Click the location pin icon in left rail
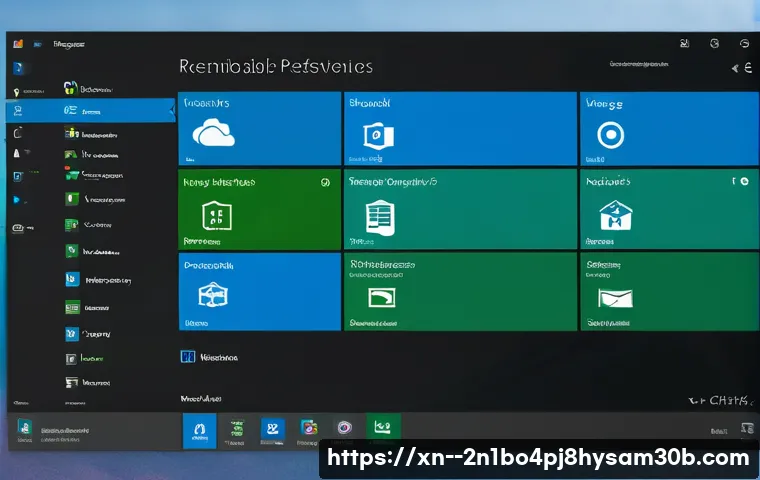The height and width of the screenshot is (480, 760). tap(15, 92)
